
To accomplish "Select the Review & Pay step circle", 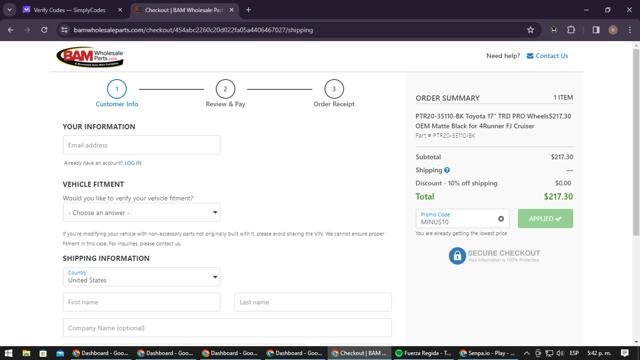I will pos(225,89).
